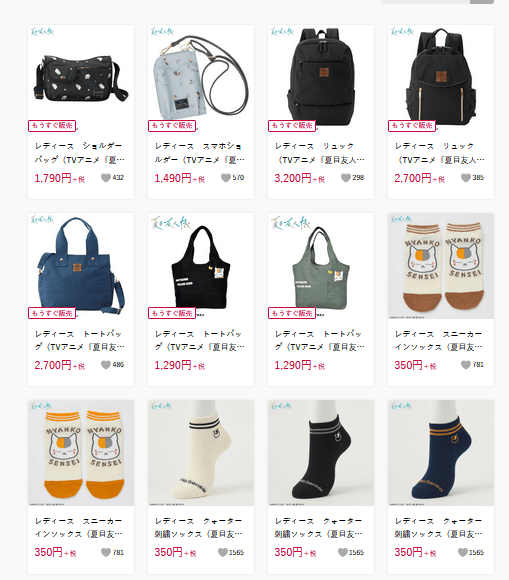Viewport: 509px width, 580px height.
Task: Open the light blue smartphone shoulder pouch image
Action: pyautogui.click(x=201, y=78)
